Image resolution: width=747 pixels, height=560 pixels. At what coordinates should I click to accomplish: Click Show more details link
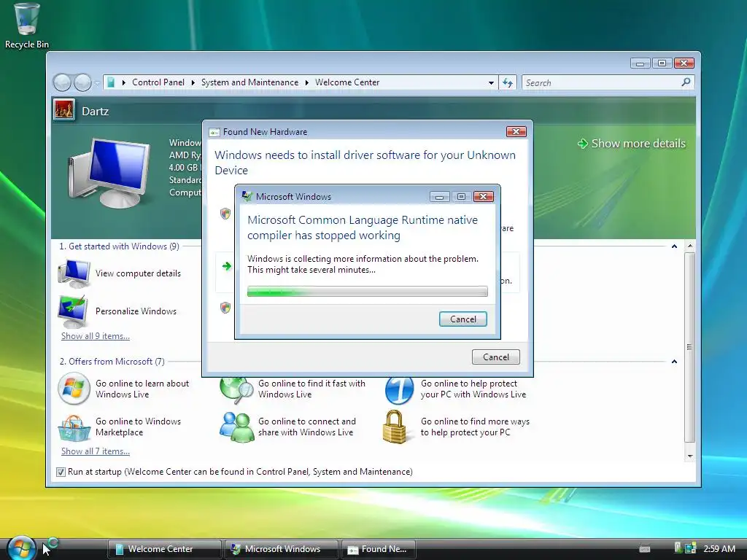pos(638,144)
